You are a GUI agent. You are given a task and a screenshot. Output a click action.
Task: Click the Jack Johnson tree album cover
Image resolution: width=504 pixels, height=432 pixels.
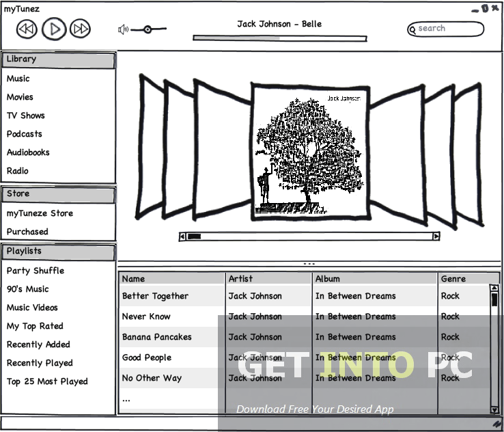(311, 152)
